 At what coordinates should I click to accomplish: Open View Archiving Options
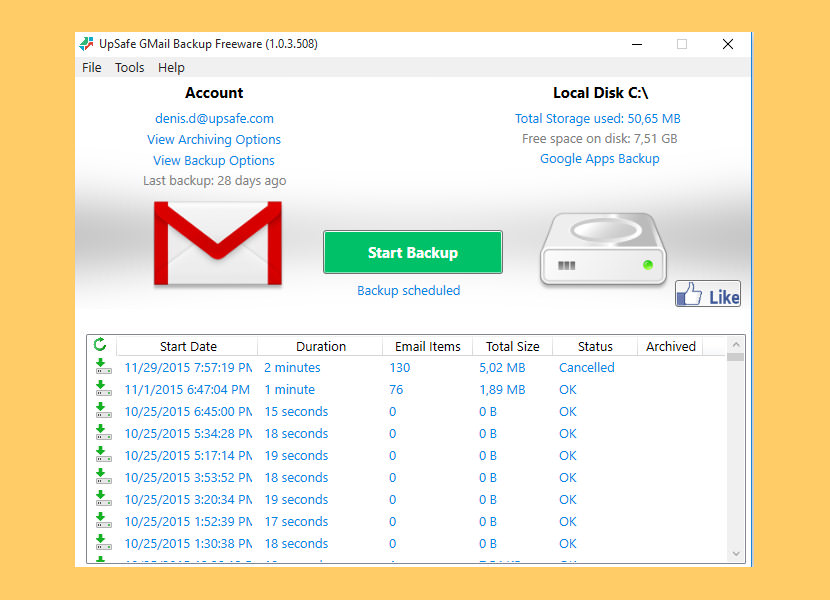coord(213,139)
